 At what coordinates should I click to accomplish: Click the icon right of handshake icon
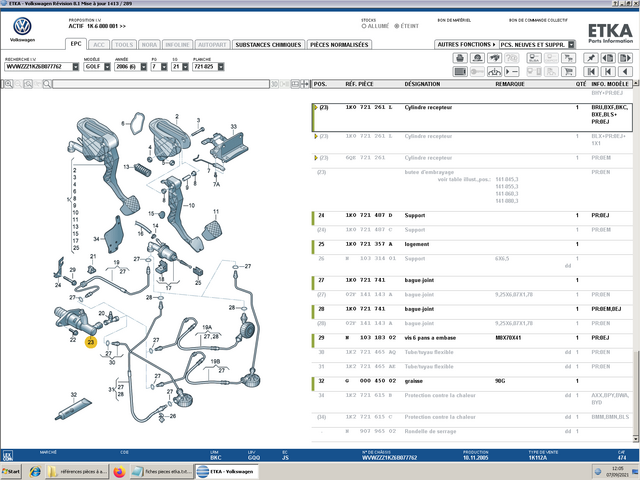511,58
